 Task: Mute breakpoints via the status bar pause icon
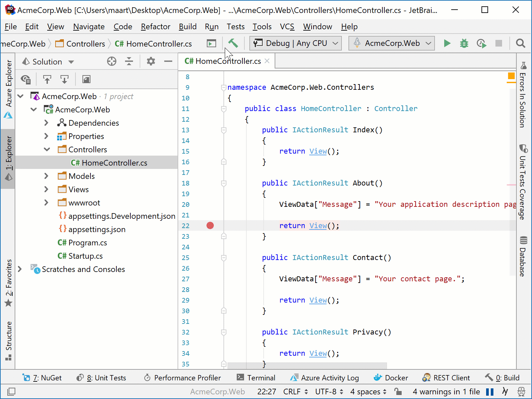point(489,392)
